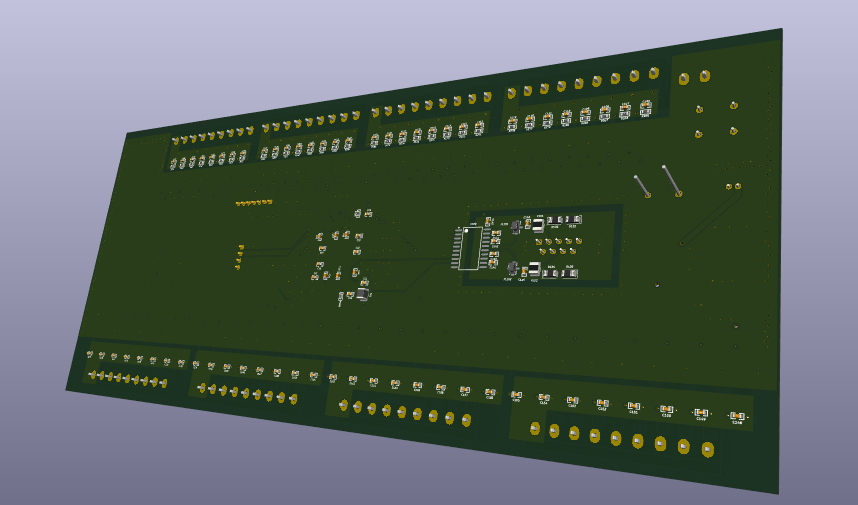
Task: Click the leftmost pin in bottom-left connector row
Action: pos(92,375)
